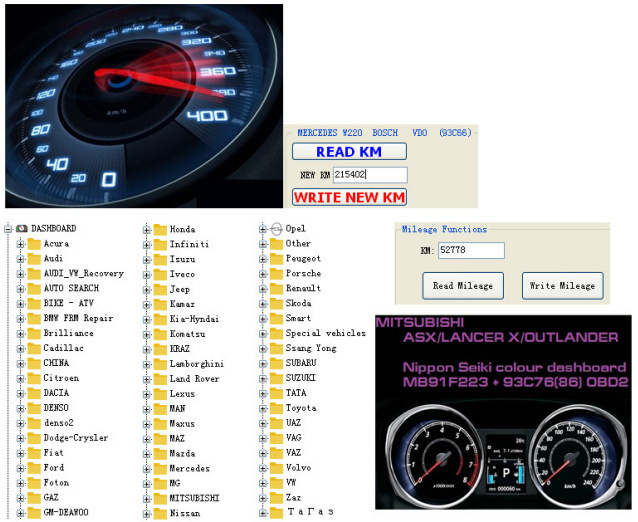Click the GM-DEAWOO folder icon
The image size is (638, 522).
(x=34, y=513)
